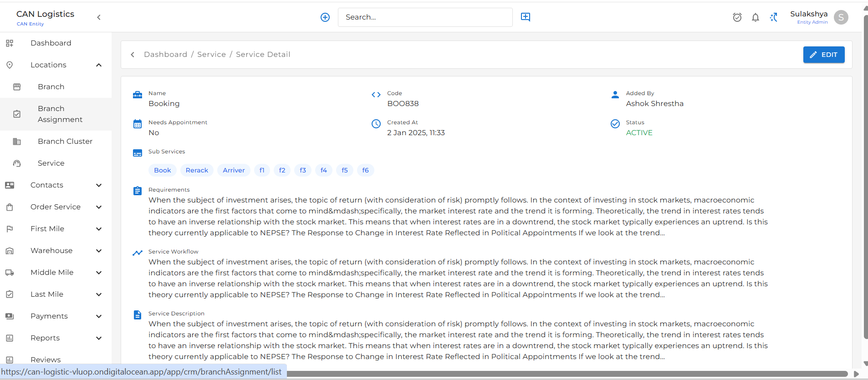Click the briefcase icon beside Name
This screenshot has height=380, width=868.
tap(138, 95)
